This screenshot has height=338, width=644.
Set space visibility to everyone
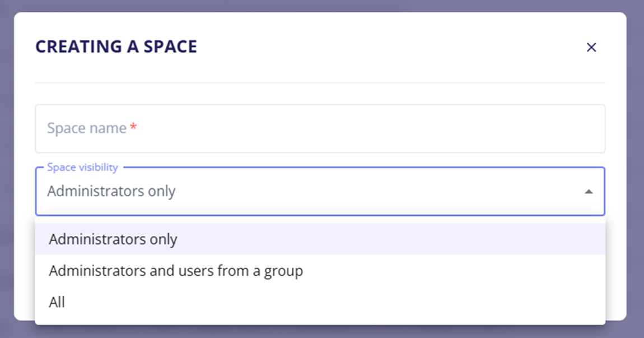57,302
